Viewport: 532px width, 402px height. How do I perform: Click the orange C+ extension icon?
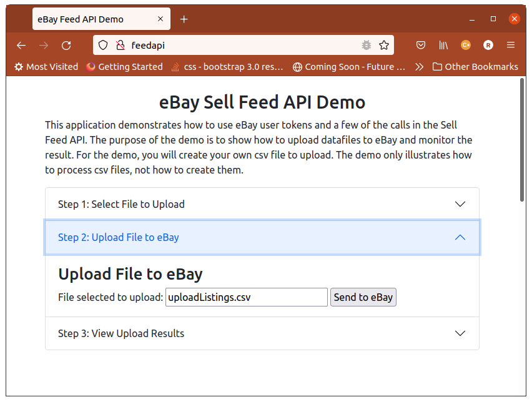click(466, 45)
